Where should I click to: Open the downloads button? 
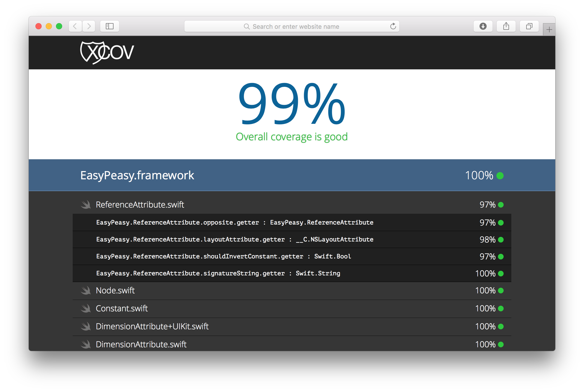[483, 26]
